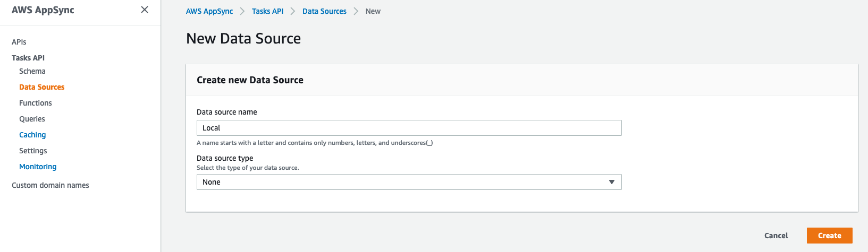
Task: Click the AWS AppSync sidebar title
Action: tap(43, 10)
